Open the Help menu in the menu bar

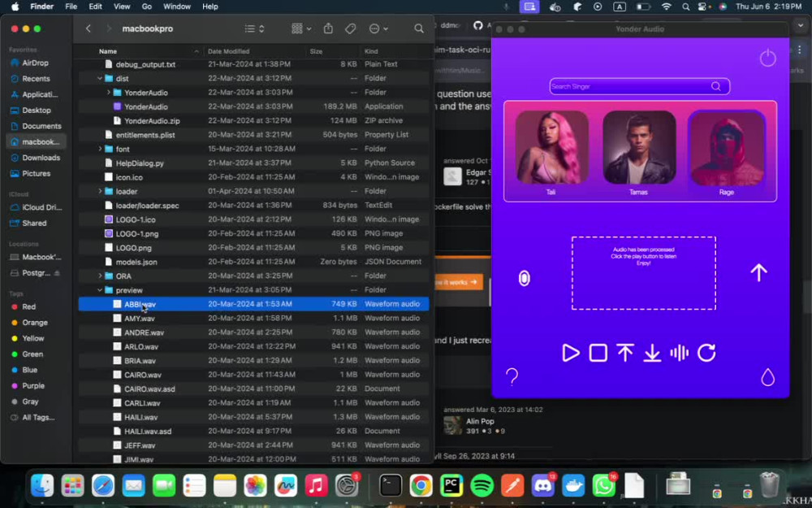pyautogui.click(x=209, y=7)
